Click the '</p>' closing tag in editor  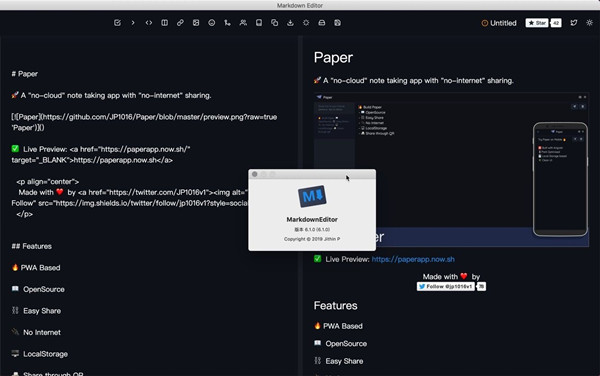24,214
